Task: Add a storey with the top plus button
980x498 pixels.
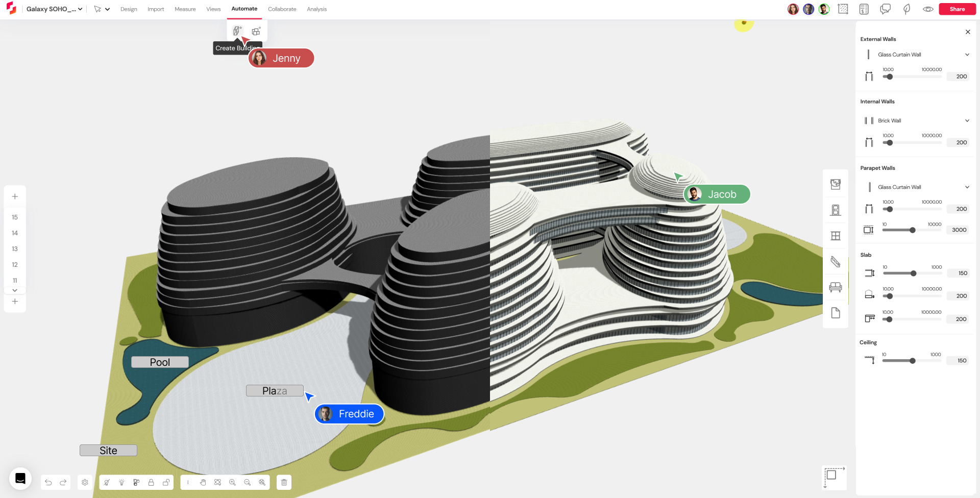Action: 15,196
